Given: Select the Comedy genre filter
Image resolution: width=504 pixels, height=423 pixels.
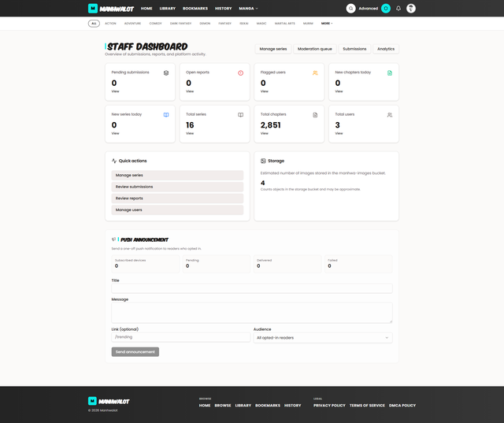Looking at the screenshot, I should tap(156, 23).
